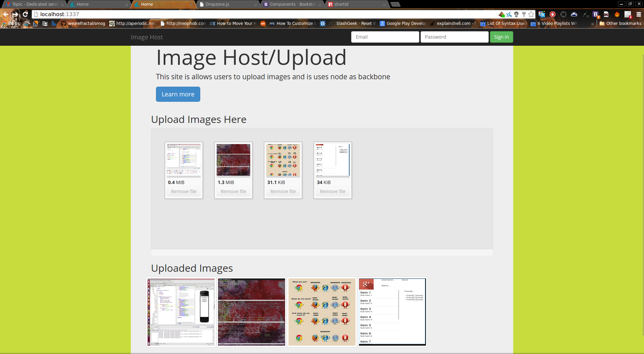This screenshot has width=644, height=354.
Task: Focus the localhost:1337 address bar
Action: tap(265, 14)
